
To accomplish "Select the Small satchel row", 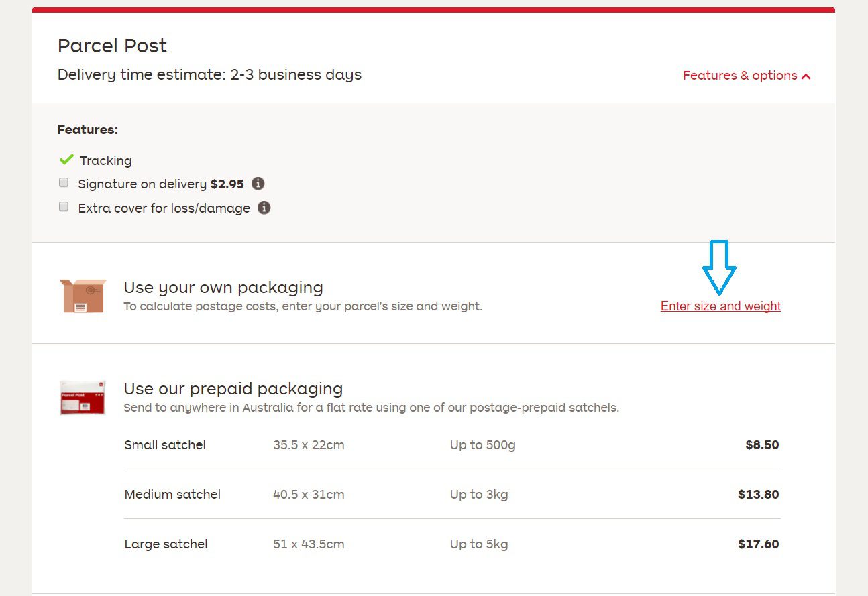I will click(164, 444).
